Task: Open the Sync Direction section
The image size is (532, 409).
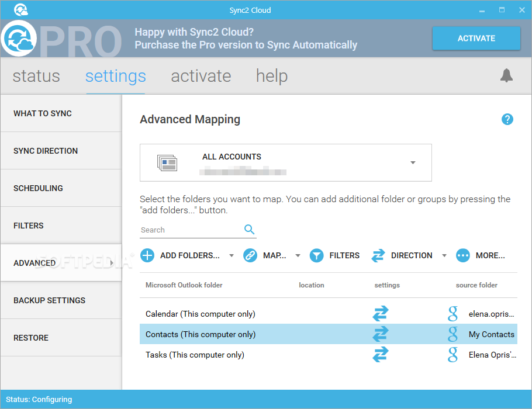Action: pyautogui.click(x=61, y=151)
